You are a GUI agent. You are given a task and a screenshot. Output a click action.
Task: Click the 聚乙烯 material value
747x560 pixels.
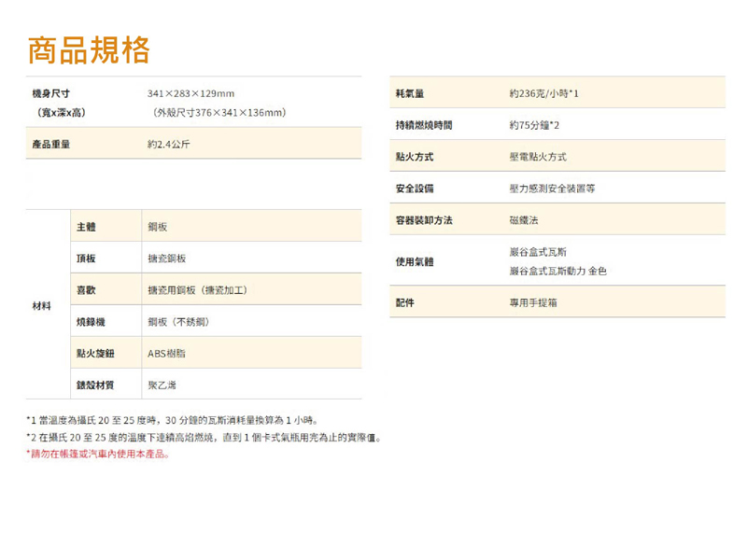(x=162, y=385)
